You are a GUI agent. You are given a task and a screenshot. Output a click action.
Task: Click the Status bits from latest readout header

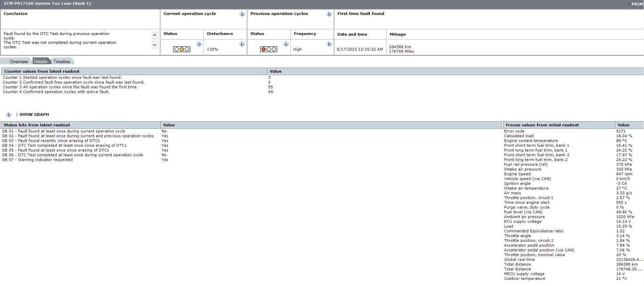(37, 125)
